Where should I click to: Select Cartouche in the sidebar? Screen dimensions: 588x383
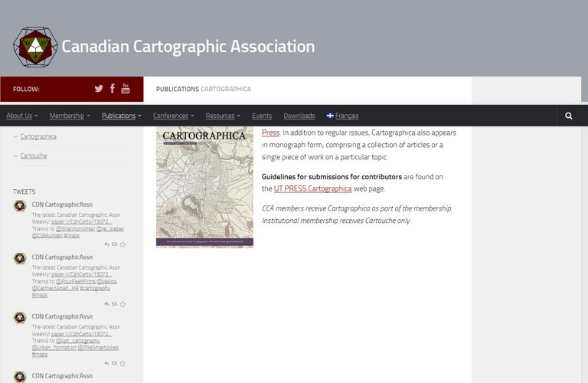click(x=34, y=156)
